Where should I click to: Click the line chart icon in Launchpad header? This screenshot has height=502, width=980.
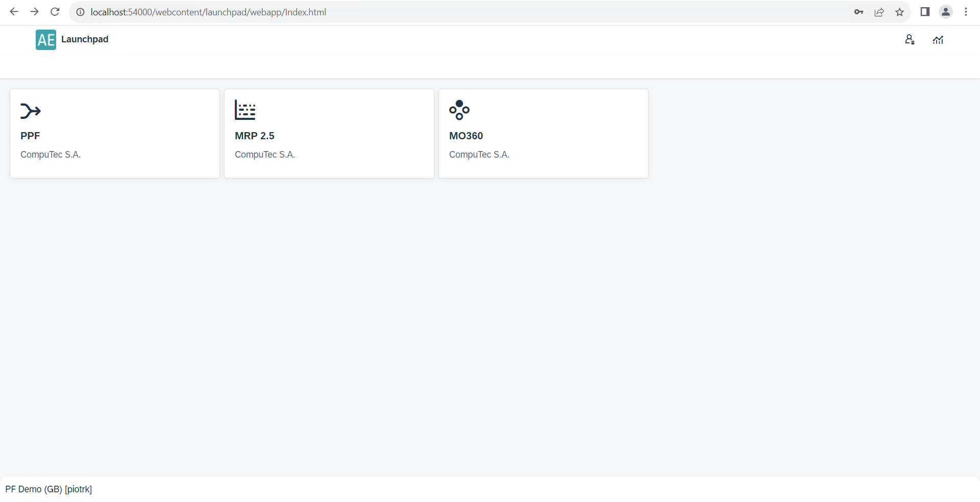coord(938,40)
